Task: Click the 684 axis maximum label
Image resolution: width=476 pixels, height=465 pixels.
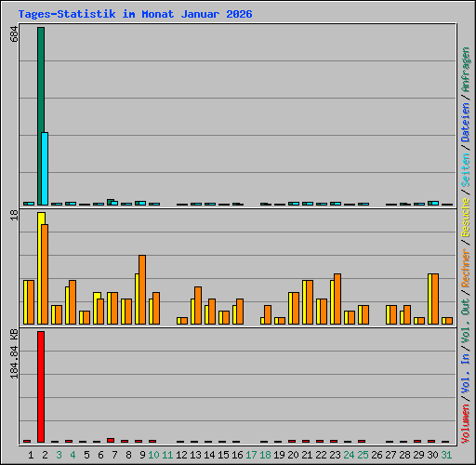Action: coord(14,34)
